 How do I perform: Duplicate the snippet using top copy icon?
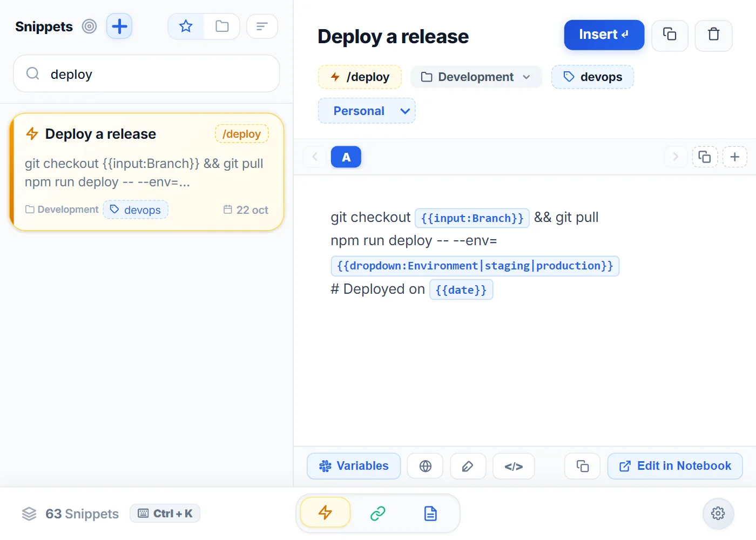(670, 35)
